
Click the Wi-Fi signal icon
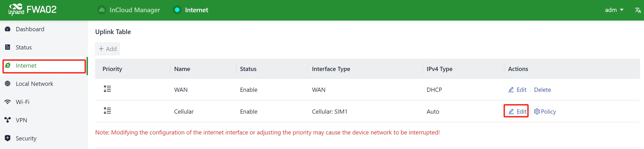coord(8,102)
